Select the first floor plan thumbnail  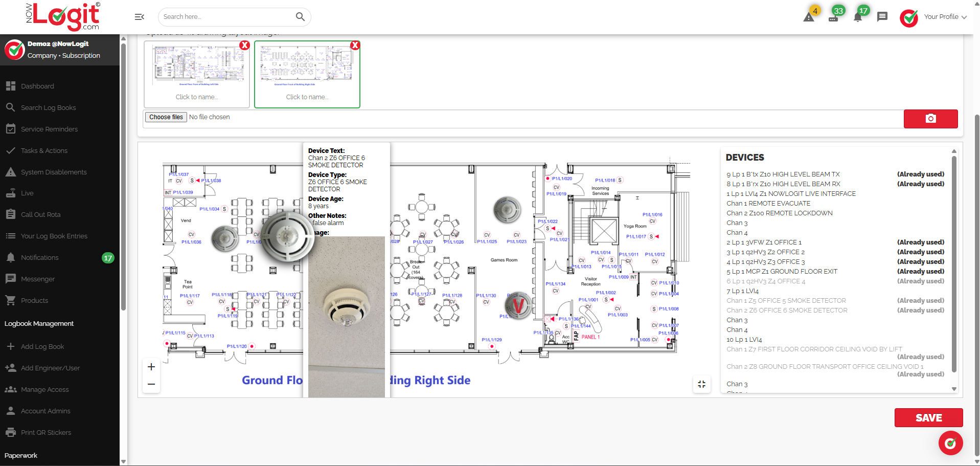point(197,74)
